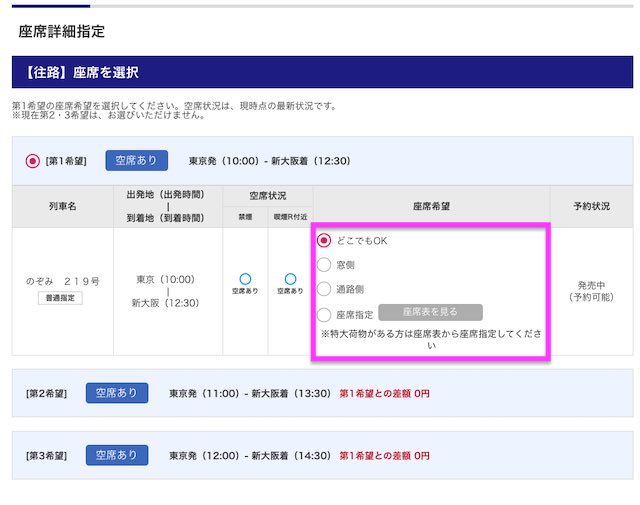Click the 普通指定 seat class badge
This screenshot has height=505, width=640.
click(x=62, y=298)
